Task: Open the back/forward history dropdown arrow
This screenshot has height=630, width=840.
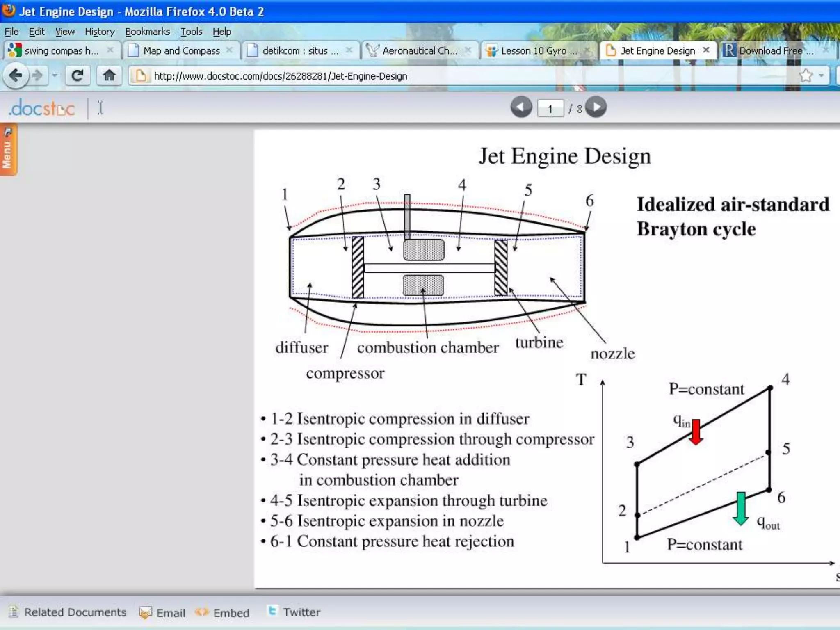Action: point(55,75)
